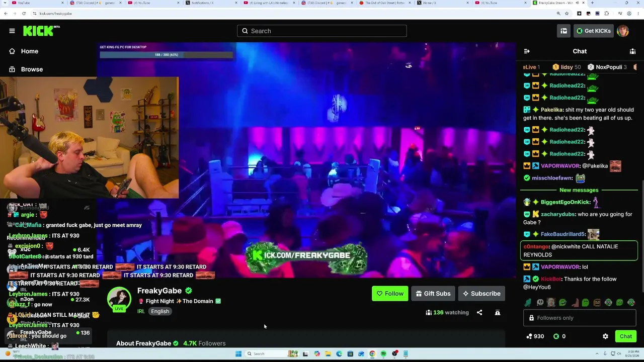The image size is (644, 362).
Task: Open Google Chrome from the taskbar
Action: pyautogui.click(x=372, y=354)
